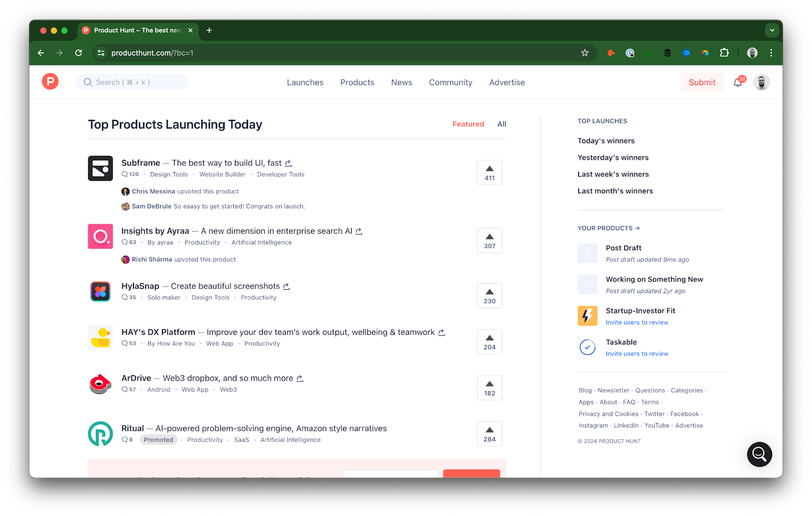Open the Launches menu
This screenshot has width=812, height=516.
305,82
